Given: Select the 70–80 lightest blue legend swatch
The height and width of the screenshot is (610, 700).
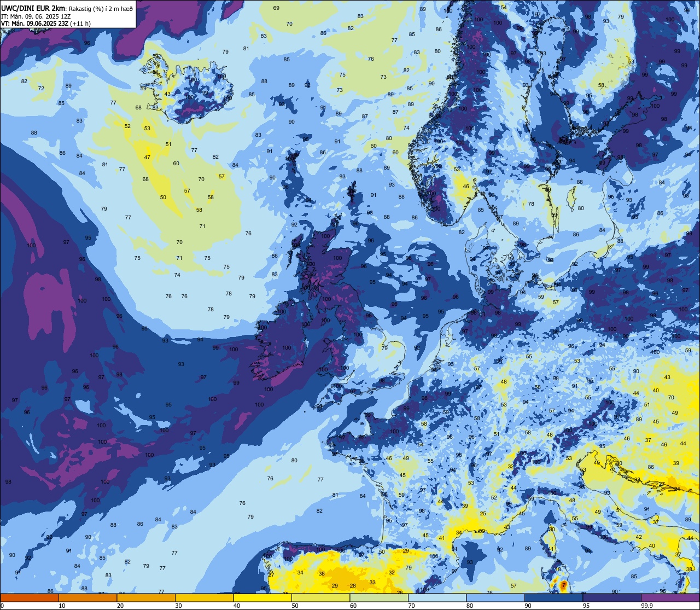Looking at the screenshot, I should coord(437,597).
